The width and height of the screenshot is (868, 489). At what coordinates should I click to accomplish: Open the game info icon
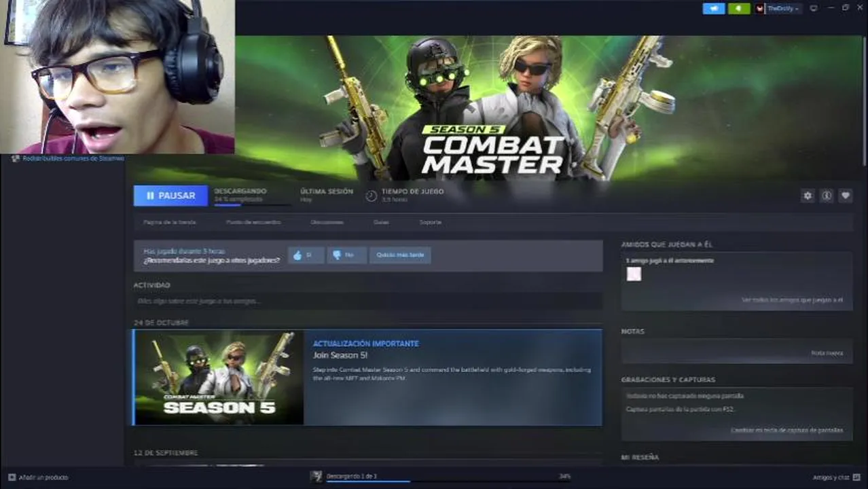point(827,196)
